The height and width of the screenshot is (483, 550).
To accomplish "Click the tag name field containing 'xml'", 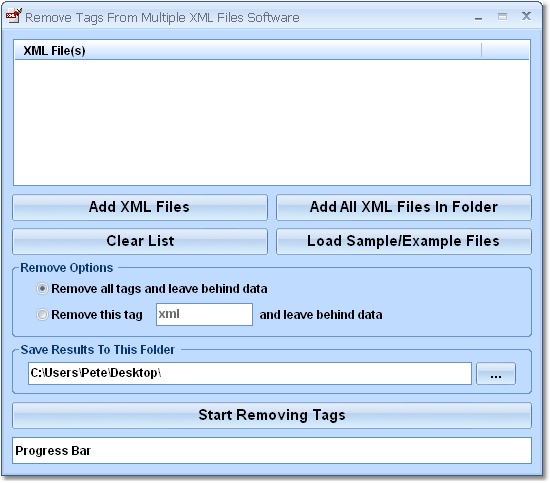I will click(204, 314).
